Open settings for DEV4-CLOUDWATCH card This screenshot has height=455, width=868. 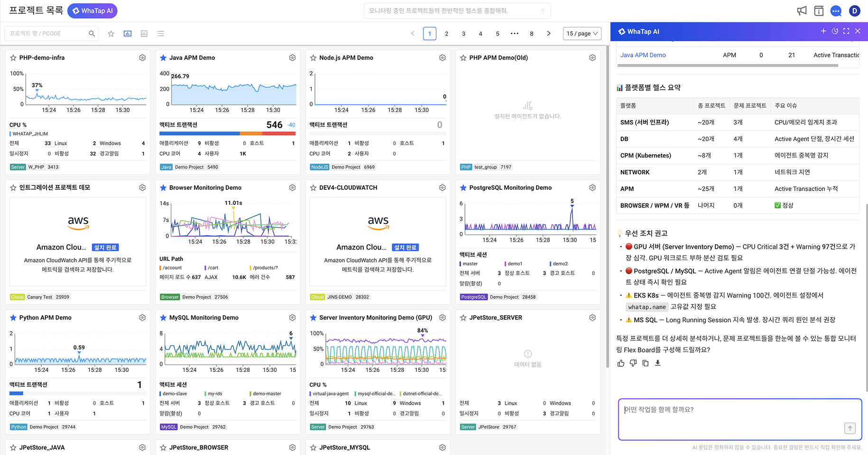pyautogui.click(x=442, y=188)
